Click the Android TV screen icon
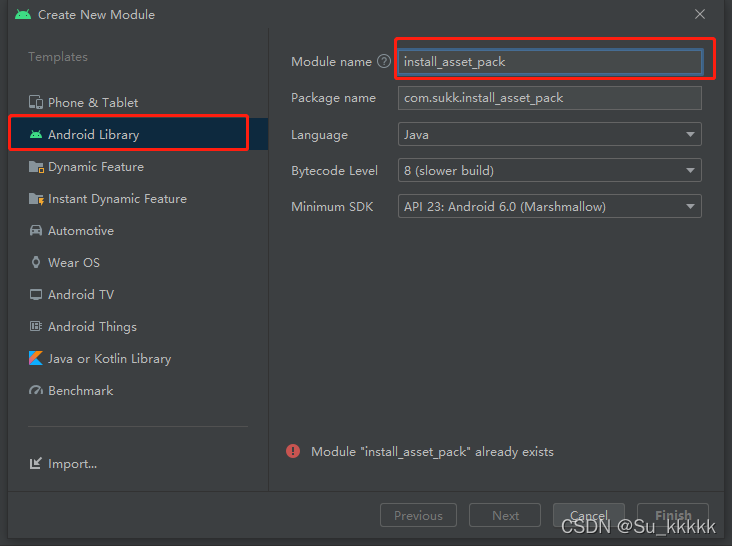The height and width of the screenshot is (546, 732). point(36,294)
